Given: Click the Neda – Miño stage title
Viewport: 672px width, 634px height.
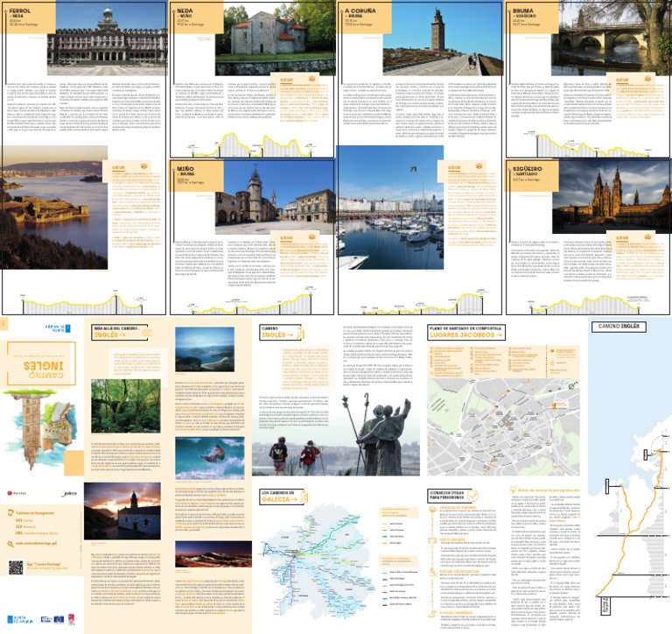Looking at the screenshot, I should point(185,13).
